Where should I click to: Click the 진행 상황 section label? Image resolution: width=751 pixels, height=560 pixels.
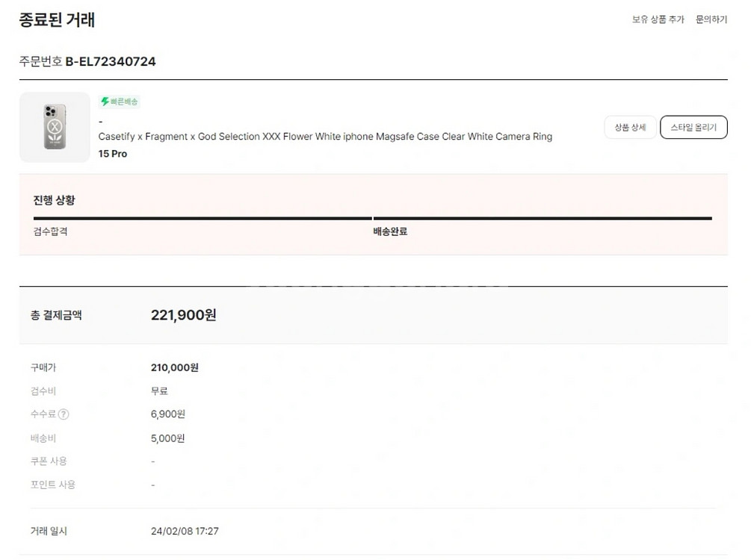(54, 200)
